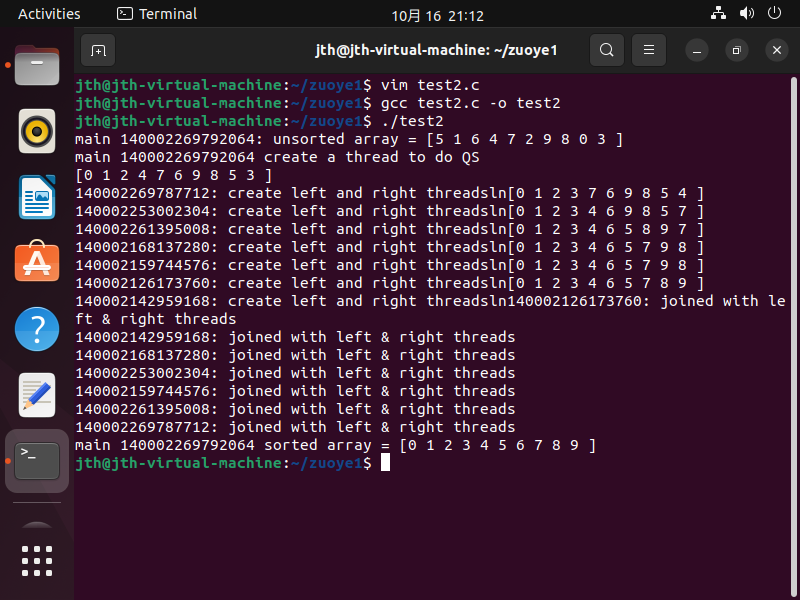
Task: Restore the terminal window size
Action: 737,51
